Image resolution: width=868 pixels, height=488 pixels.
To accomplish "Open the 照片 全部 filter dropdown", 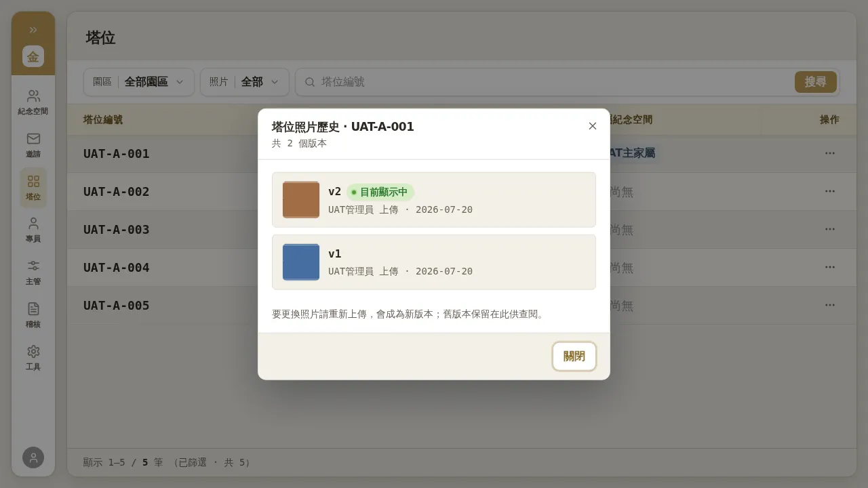I will [x=245, y=82].
